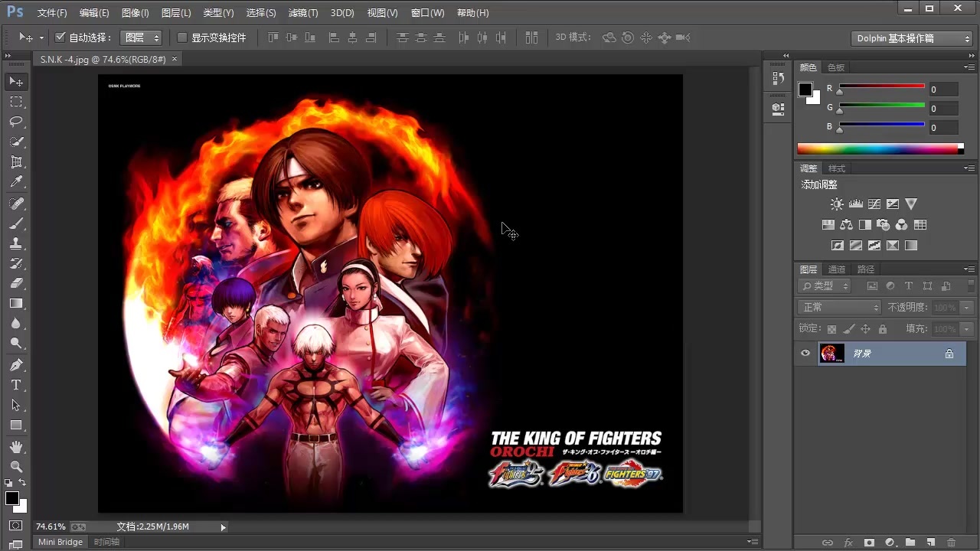Open the 填充 fill dropdown arrow
The width and height of the screenshot is (980, 551).
967,329
